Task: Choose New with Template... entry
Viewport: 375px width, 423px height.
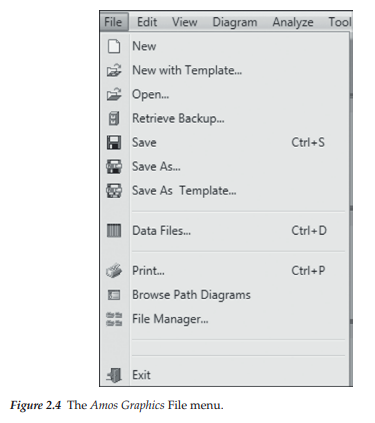Action: 187,70
